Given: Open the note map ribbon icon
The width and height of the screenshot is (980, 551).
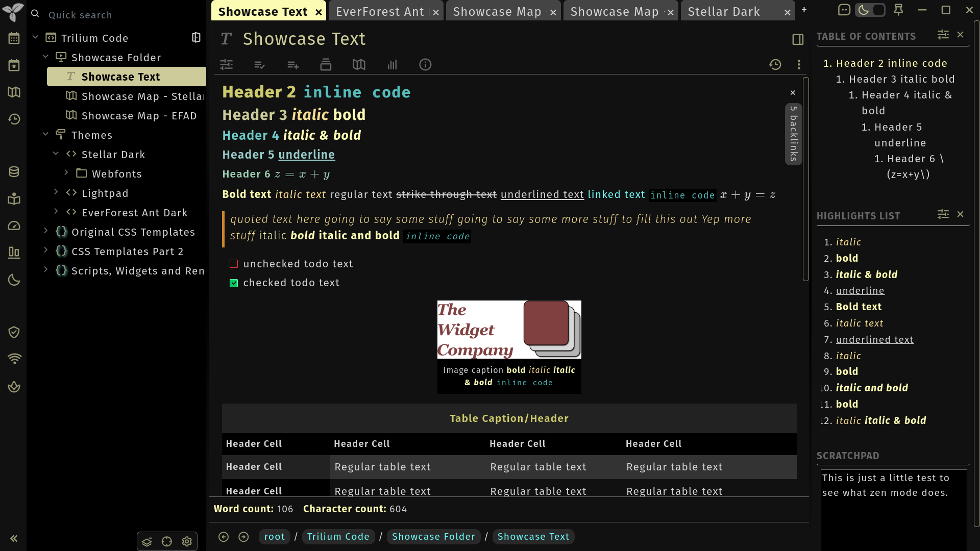Looking at the screenshot, I should pos(359,65).
